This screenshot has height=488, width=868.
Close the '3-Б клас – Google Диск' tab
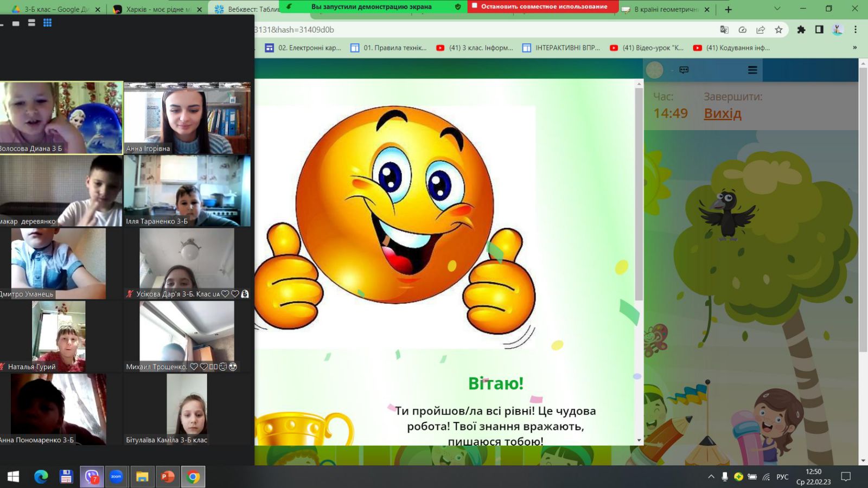click(x=98, y=9)
